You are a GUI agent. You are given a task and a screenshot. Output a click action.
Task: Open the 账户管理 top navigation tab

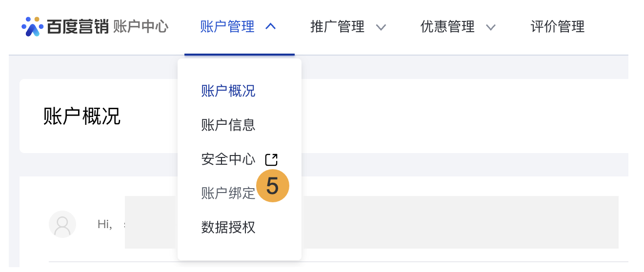point(227,26)
